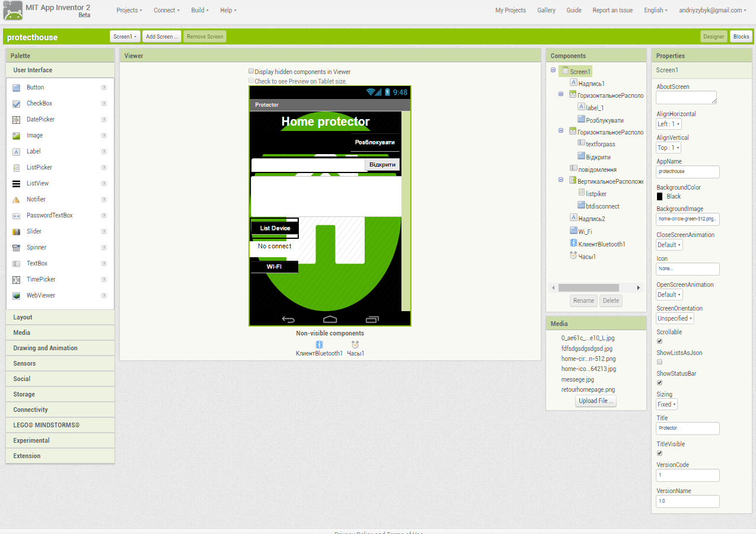Click the TextBox palette icon
The image size is (756, 534).
[x=16, y=264]
